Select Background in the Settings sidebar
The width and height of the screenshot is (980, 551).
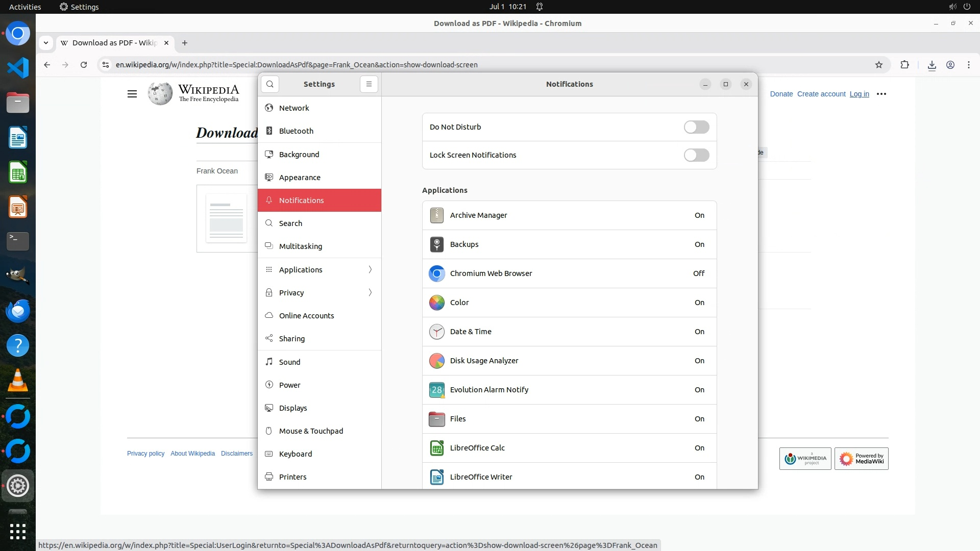(x=299, y=155)
